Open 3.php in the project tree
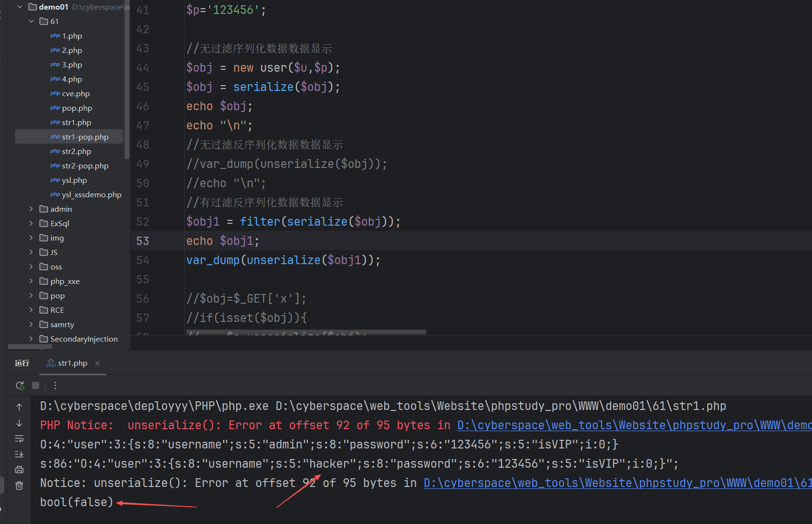 pos(72,64)
